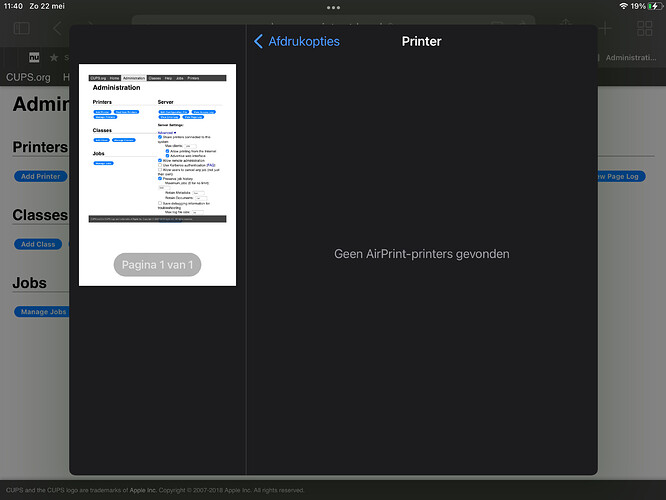
Task: Click the View Page Log button
Action: tap(621, 176)
